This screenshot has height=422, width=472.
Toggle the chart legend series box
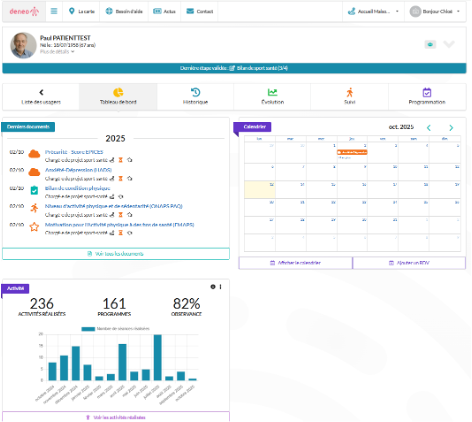(x=88, y=329)
